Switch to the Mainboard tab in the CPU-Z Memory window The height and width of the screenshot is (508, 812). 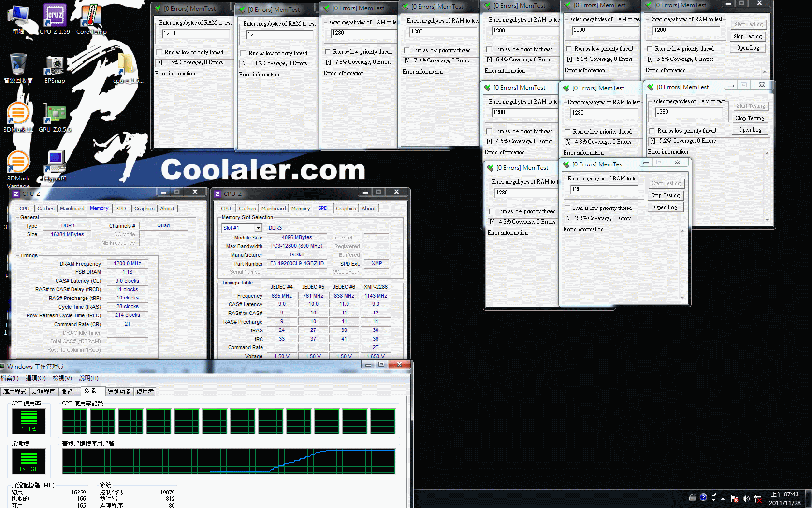(x=72, y=209)
